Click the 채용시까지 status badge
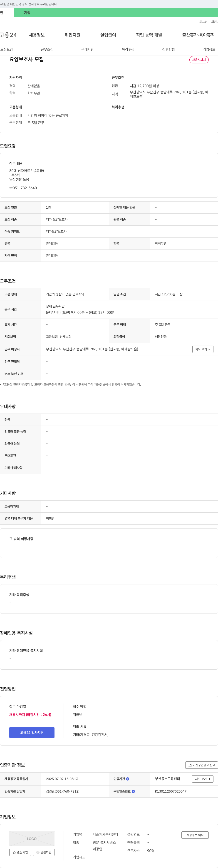This screenshot has width=218, height=868. pyautogui.click(x=199, y=60)
